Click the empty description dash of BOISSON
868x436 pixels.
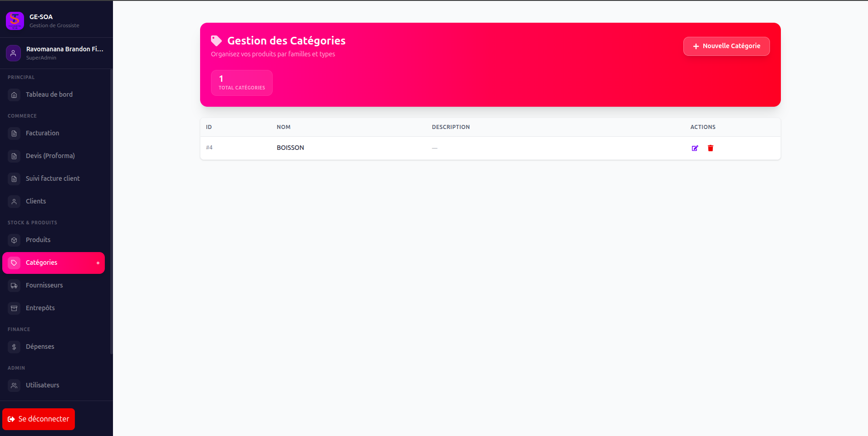click(x=435, y=148)
